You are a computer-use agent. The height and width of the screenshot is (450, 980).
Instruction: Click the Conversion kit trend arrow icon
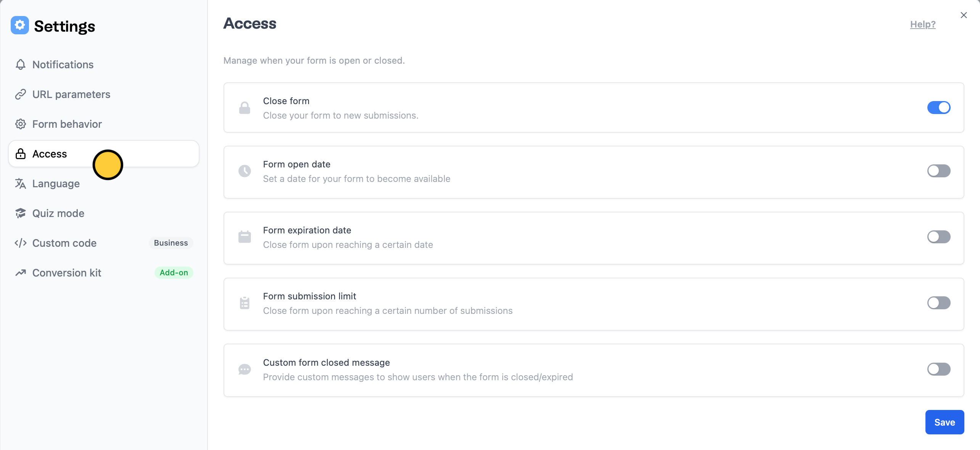click(21, 273)
